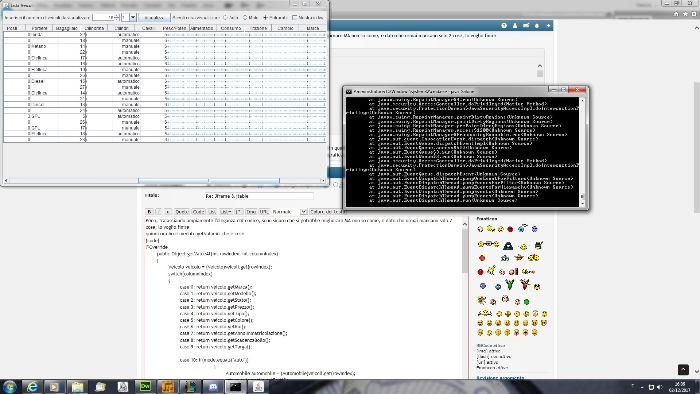Insert a Code tag in editor

(198, 212)
